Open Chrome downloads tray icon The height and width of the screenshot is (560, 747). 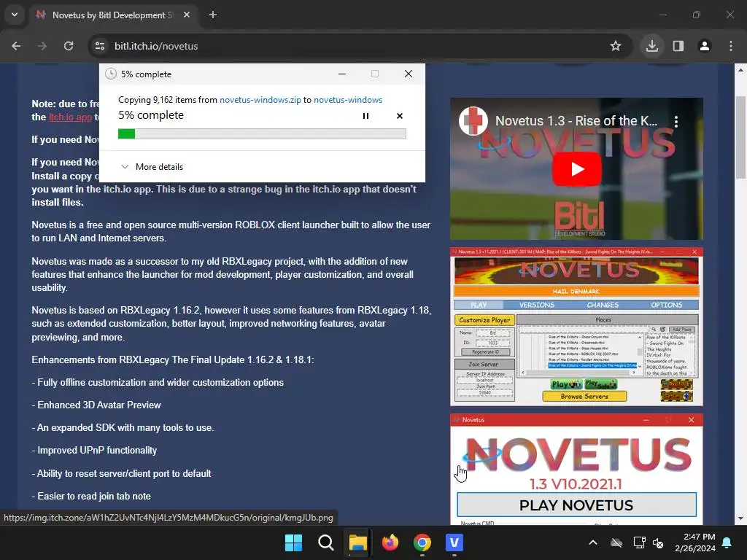coord(652,46)
